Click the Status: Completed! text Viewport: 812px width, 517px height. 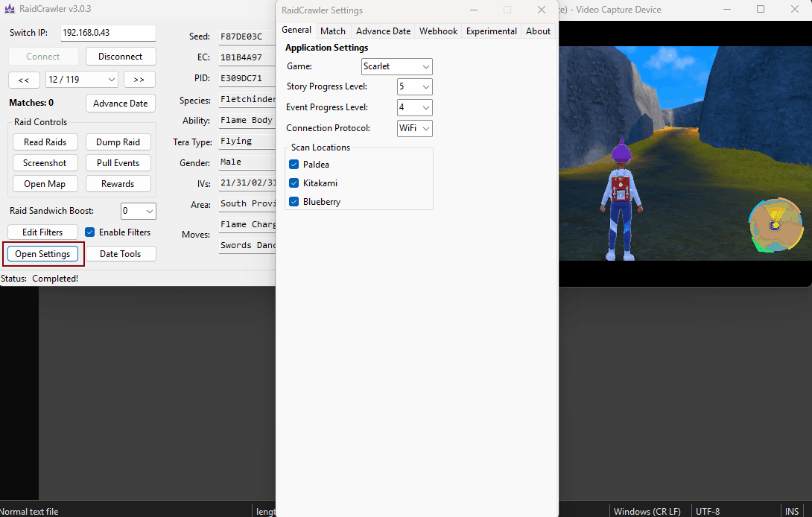pos(39,279)
